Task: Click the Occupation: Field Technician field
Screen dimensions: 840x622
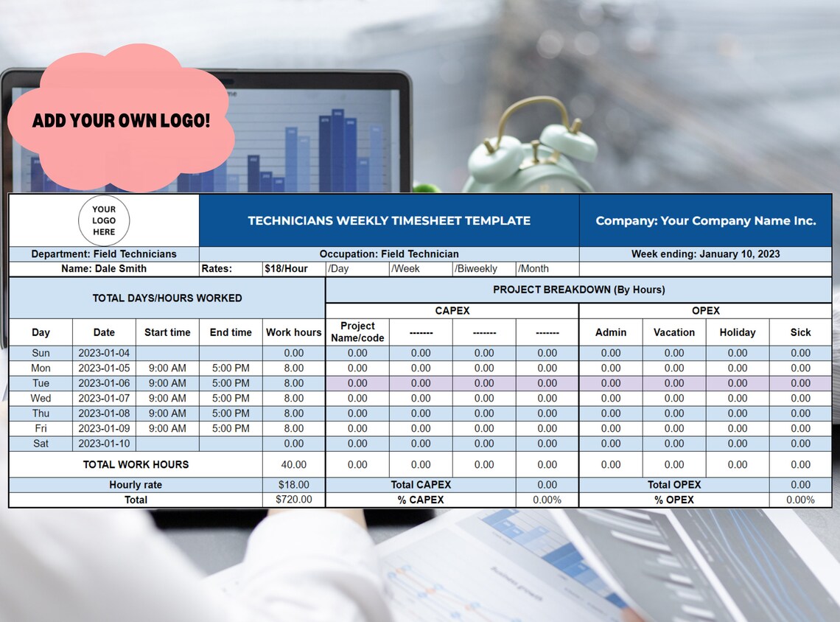Action: click(x=388, y=253)
